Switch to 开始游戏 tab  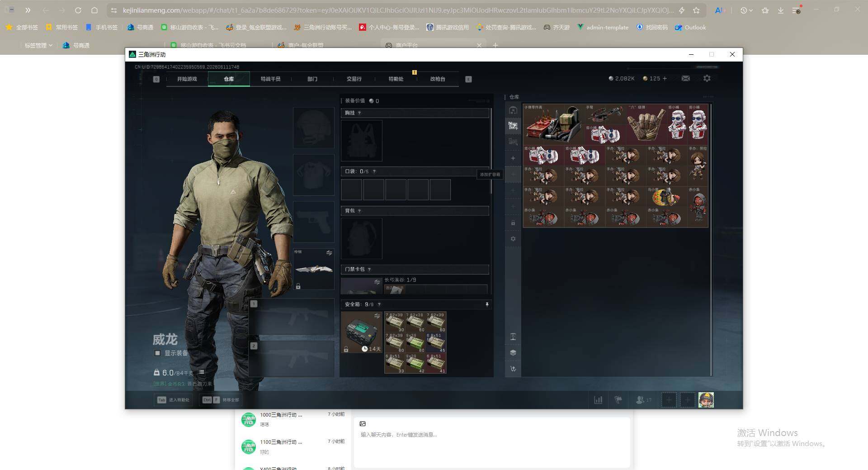[187, 79]
